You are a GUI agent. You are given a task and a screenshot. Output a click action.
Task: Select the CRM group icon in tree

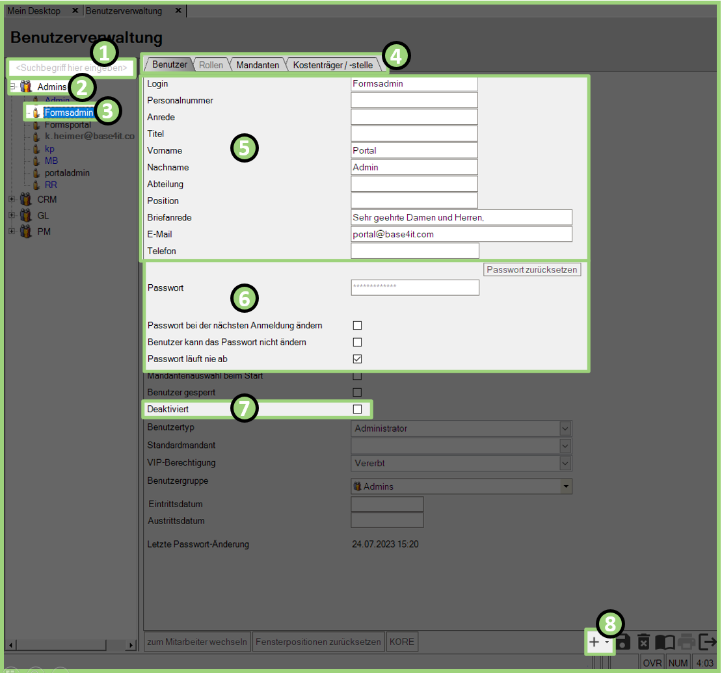pyautogui.click(x=26, y=200)
